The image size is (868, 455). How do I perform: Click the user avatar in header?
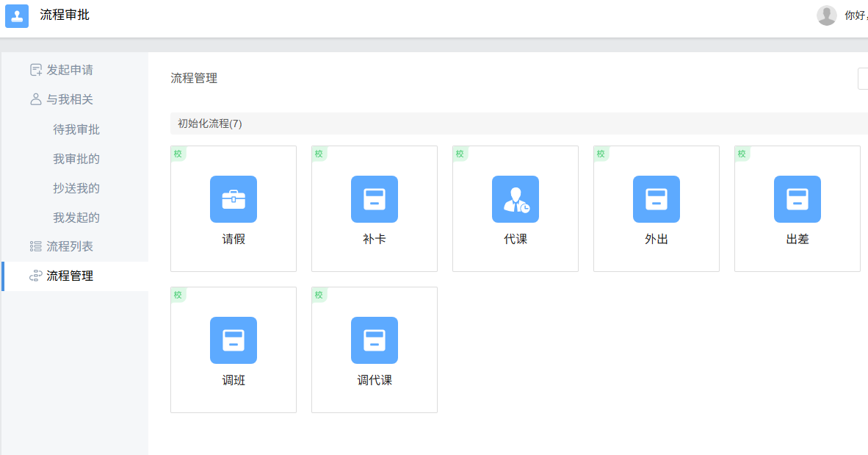tap(827, 15)
